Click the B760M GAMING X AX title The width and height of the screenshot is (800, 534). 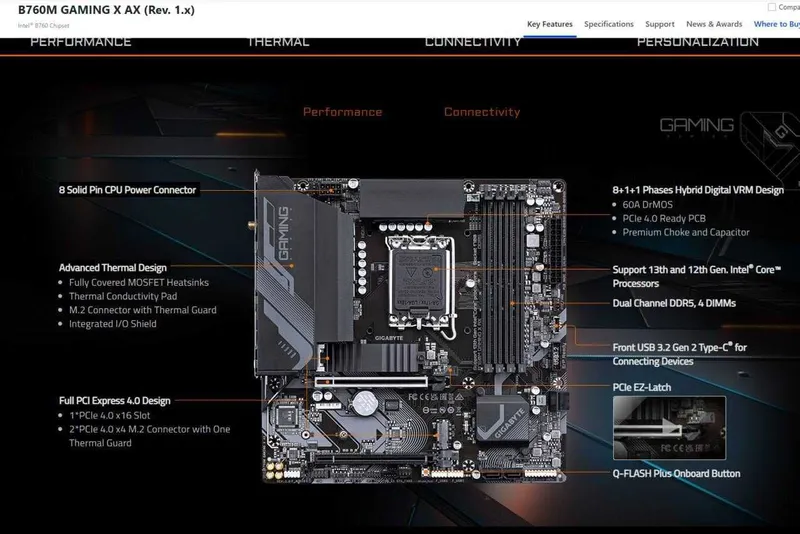click(106, 10)
